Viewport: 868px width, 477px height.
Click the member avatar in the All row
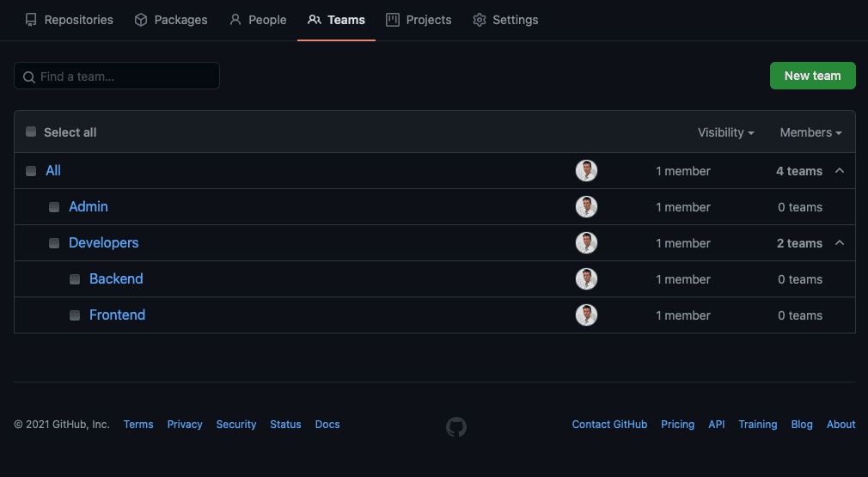(x=586, y=171)
